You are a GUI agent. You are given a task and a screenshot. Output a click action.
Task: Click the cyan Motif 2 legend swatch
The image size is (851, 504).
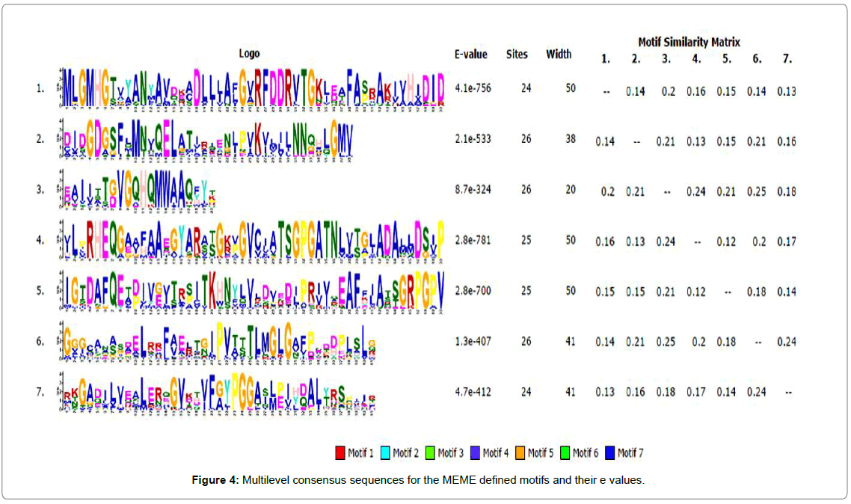(x=385, y=452)
